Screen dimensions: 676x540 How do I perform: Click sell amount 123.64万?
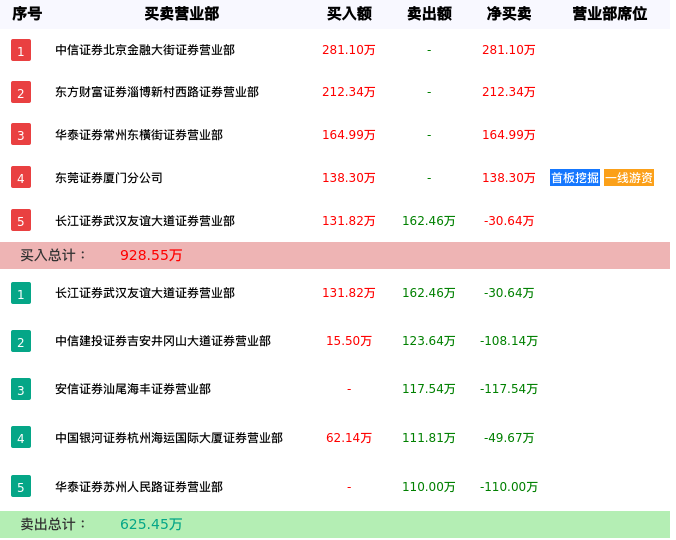(x=429, y=341)
